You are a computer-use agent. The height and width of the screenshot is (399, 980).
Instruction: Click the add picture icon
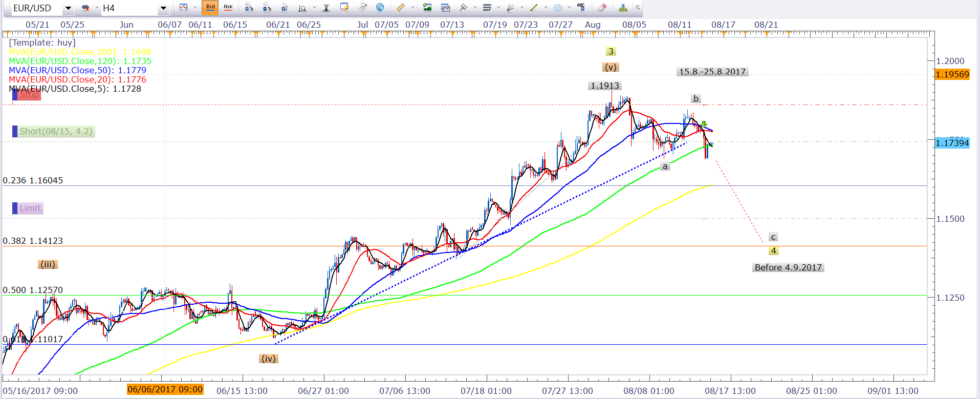point(427,8)
